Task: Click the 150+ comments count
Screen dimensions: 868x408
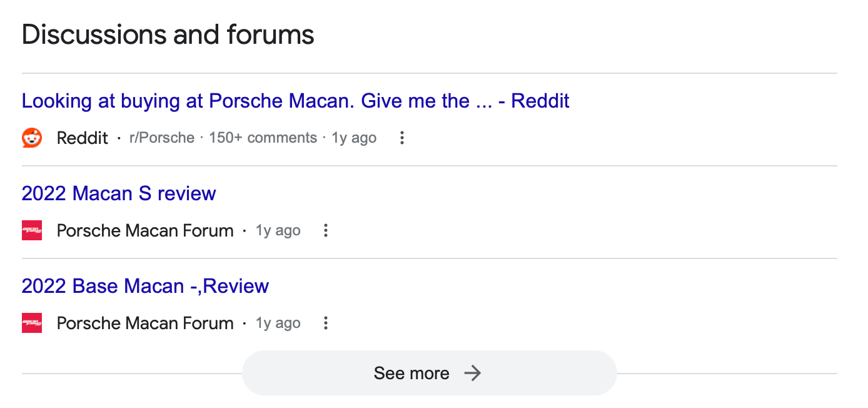Action: [x=263, y=138]
